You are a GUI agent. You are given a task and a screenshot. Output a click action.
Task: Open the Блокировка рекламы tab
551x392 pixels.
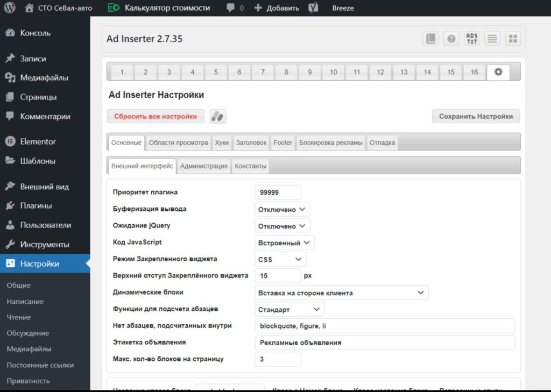click(x=331, y=142)
